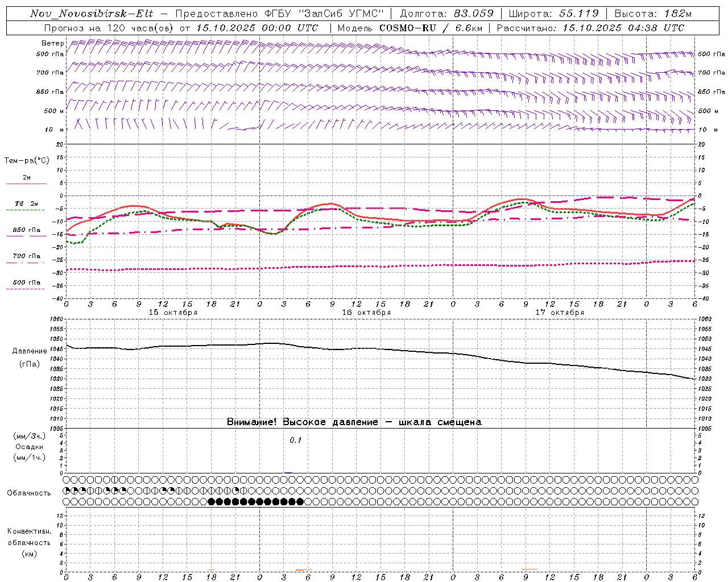The height and width of the screenshot is (582, 728).
Task: Click the Долгота: 83.059 longitude value
Action: coord(447,14)
